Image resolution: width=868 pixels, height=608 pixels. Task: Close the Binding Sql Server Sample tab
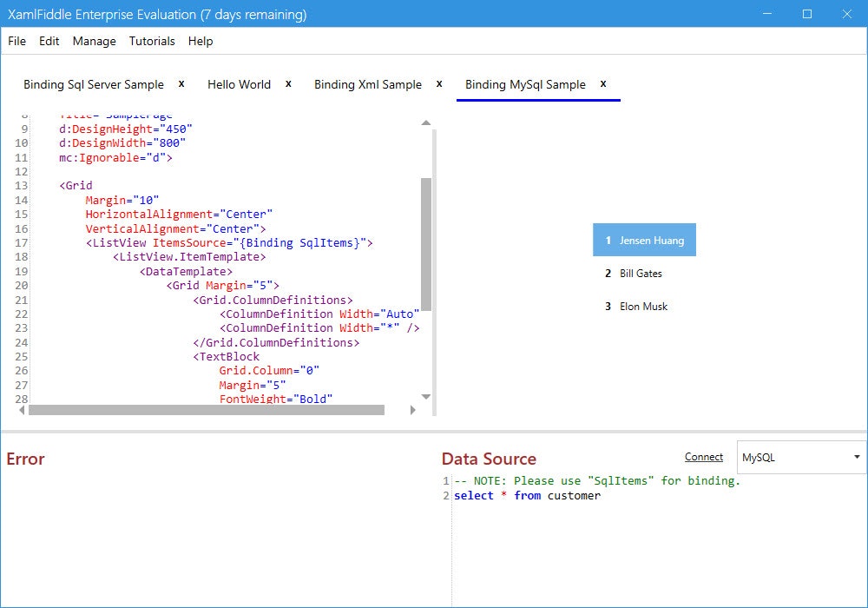[181, 83]
